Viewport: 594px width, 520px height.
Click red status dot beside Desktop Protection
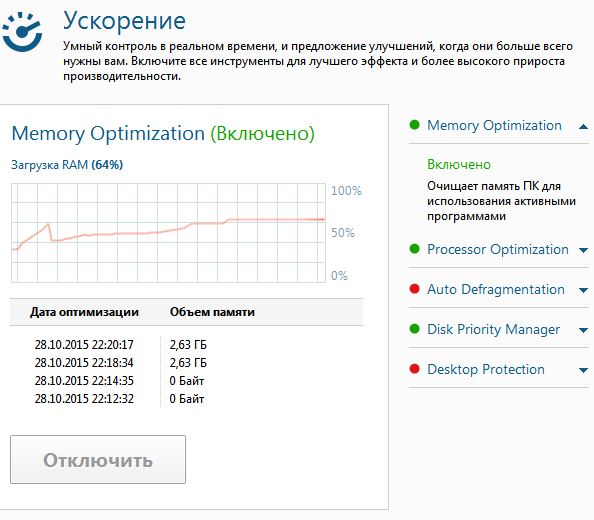414,369
